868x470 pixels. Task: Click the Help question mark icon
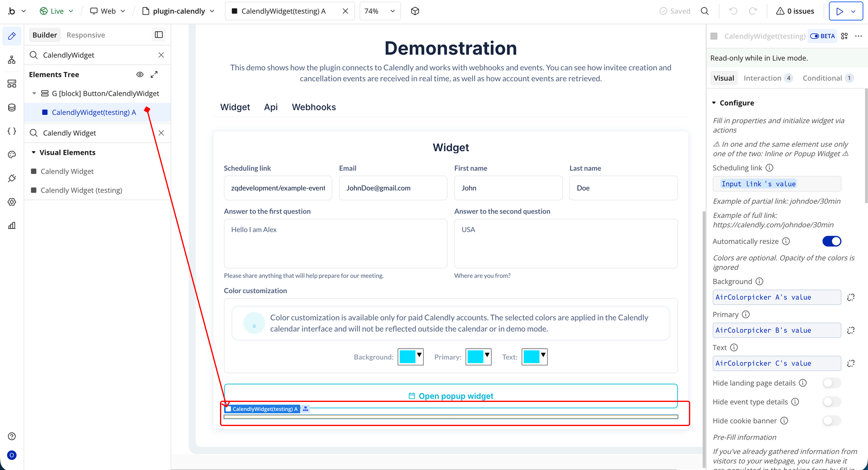pyautogui.click(x=11, y=436)
